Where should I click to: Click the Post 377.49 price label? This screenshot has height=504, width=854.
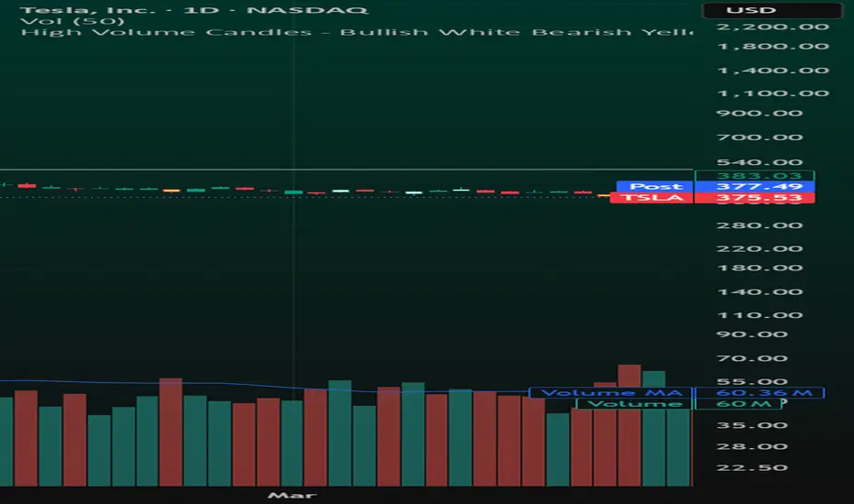tap(716, 186)
